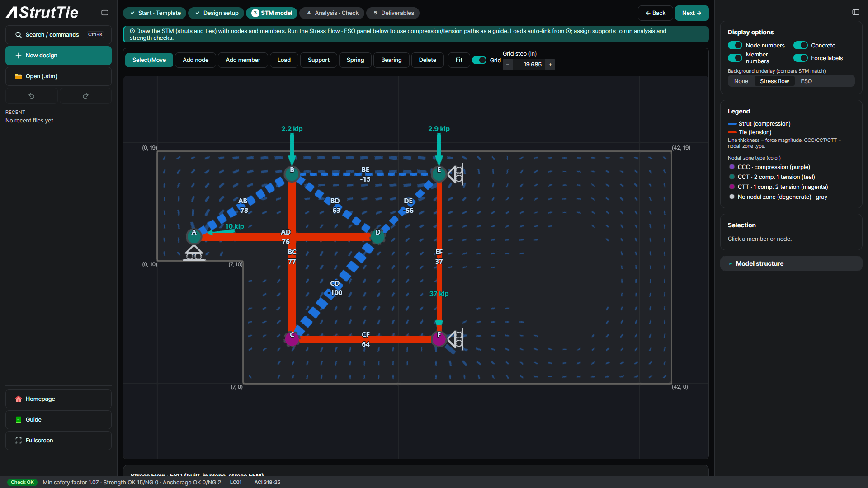868x488 pixels.
Task: Increase grid step with plus button
Action: tap(550, 65)
